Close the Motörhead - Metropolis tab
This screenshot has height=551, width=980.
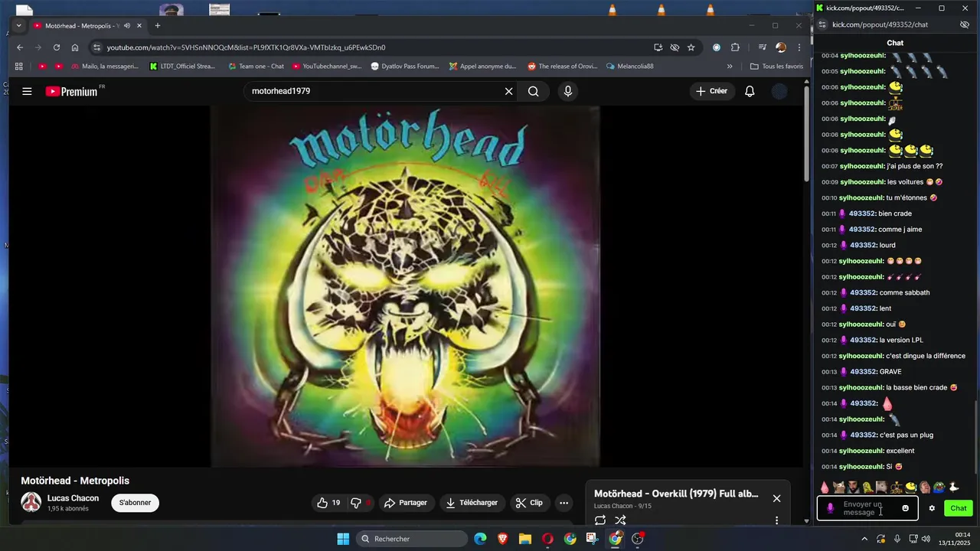coord(139,25)
